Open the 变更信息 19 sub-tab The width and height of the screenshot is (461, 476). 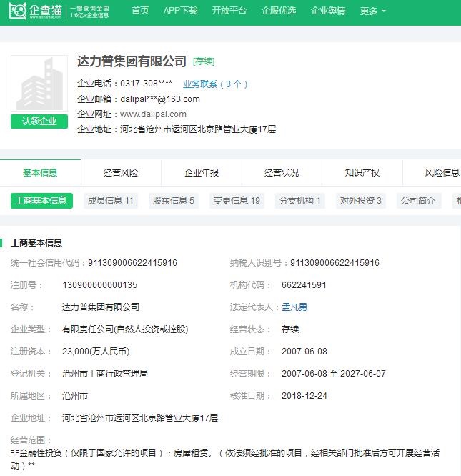237,201
